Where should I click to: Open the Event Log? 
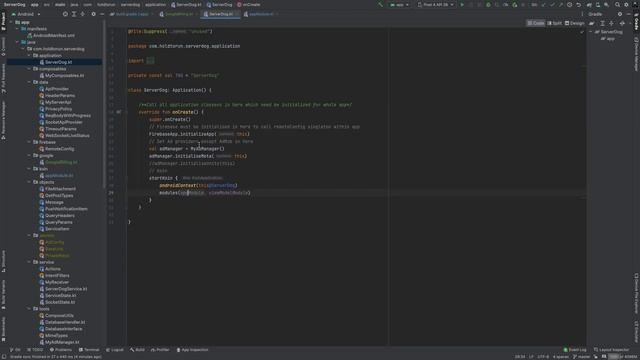click(x=575, y=350)
